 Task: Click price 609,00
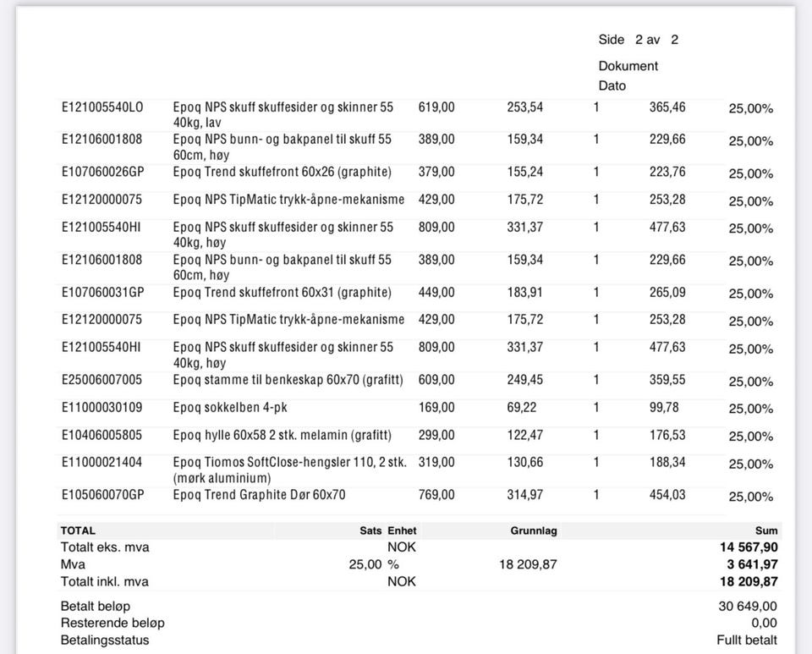[436, 380]
